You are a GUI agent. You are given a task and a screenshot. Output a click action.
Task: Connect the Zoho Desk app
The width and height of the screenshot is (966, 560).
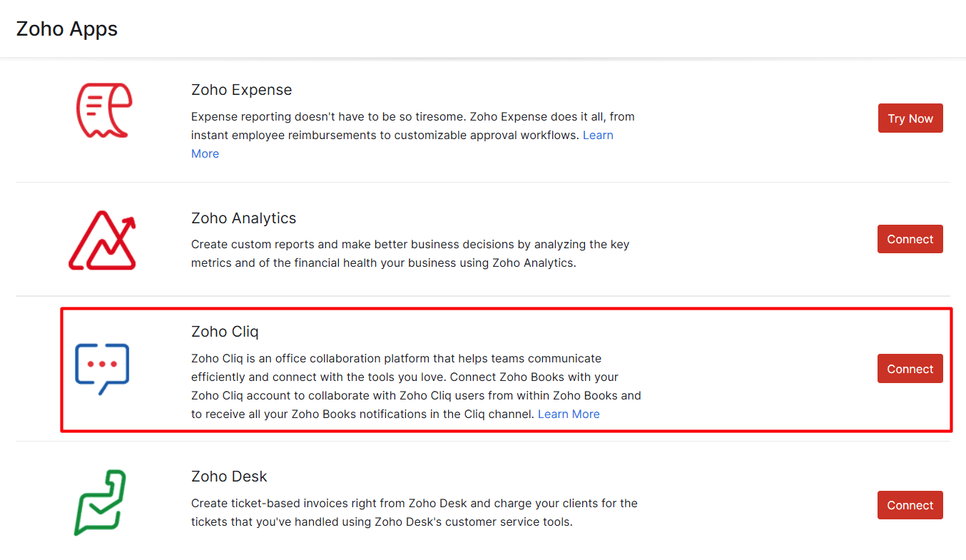[910, 505]
